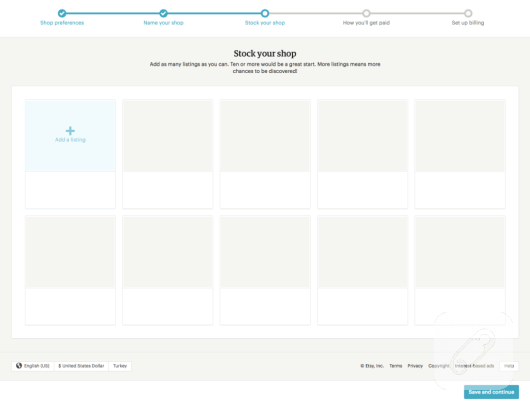This screenshot has height=403, width=530.
Task: Click the Help button in footer
Action: [509, 366]
